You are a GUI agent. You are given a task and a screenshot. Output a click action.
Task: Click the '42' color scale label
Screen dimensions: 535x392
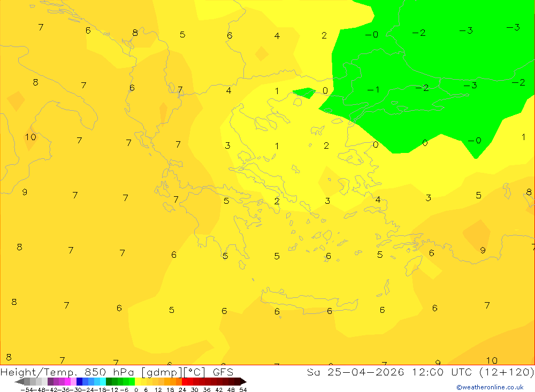tap(219, 390)
